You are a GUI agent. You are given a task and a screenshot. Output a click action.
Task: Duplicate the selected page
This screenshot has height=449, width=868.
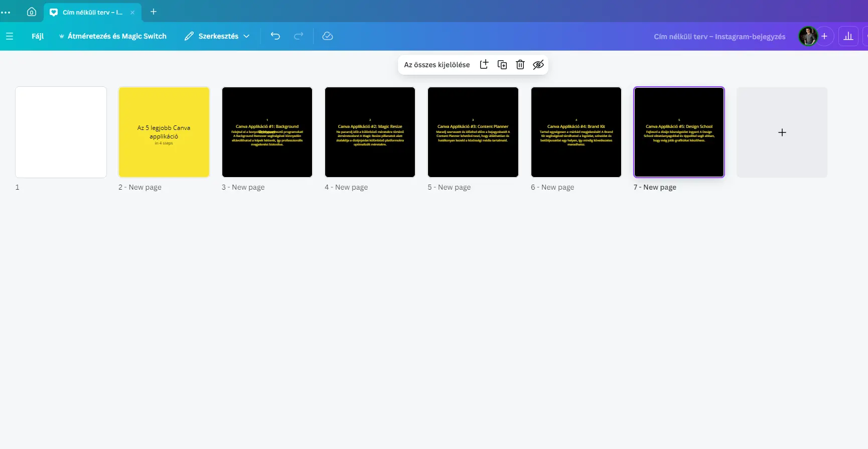(x=502, y=65)
